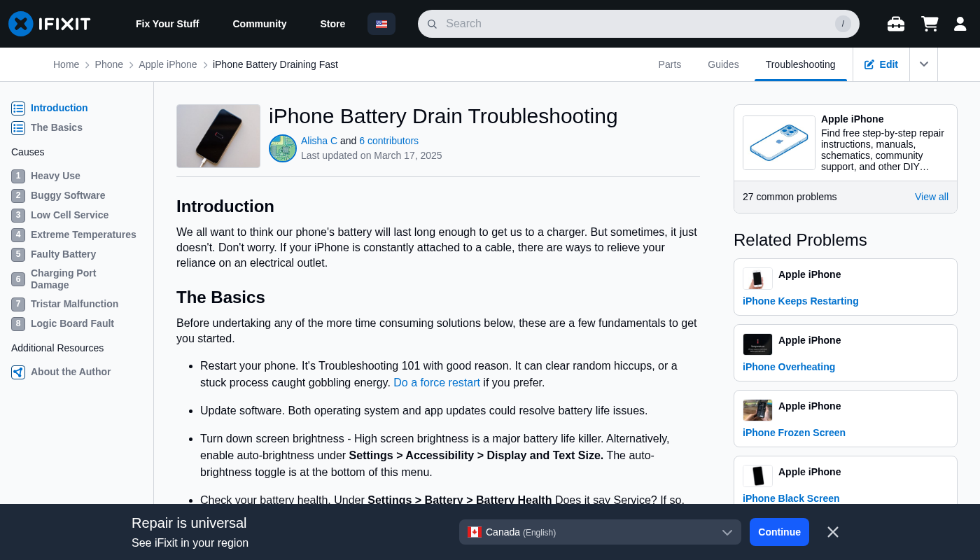This screenshot has height=560, width=980.
Task: Click the US flag region icon
Action: pos(381,24)
